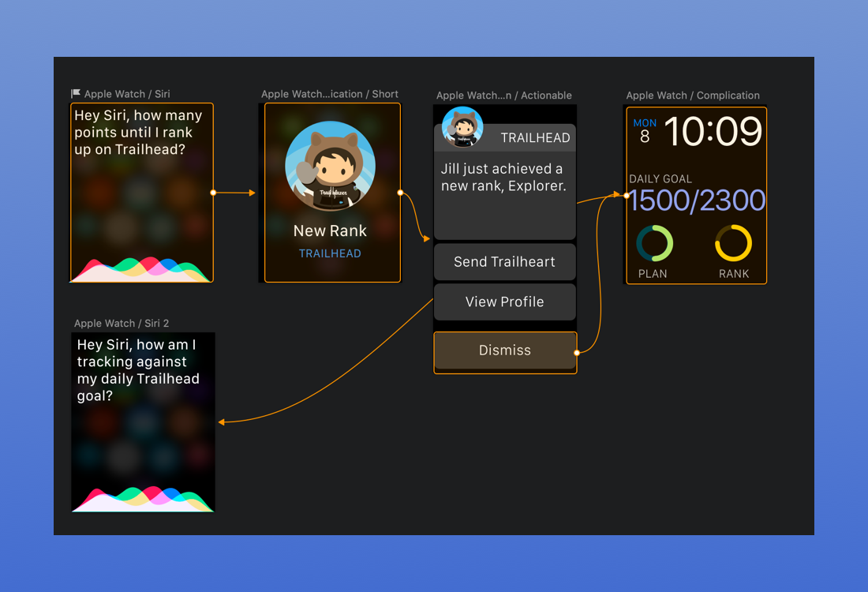
Task: Click the PLAN progress ring
Action: click(655, 243)
